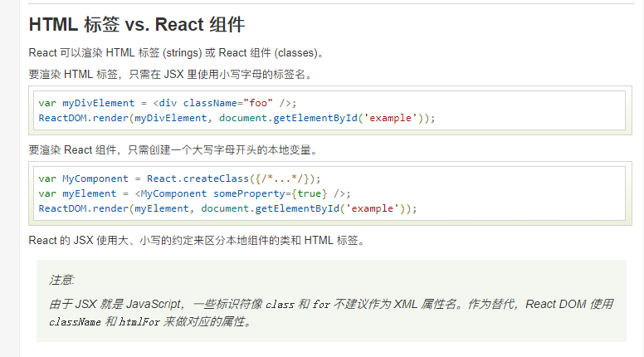
Task: Click the sentence "React 可以渲染 HTML 标签 (strings)"
Action: coord(176,53)
